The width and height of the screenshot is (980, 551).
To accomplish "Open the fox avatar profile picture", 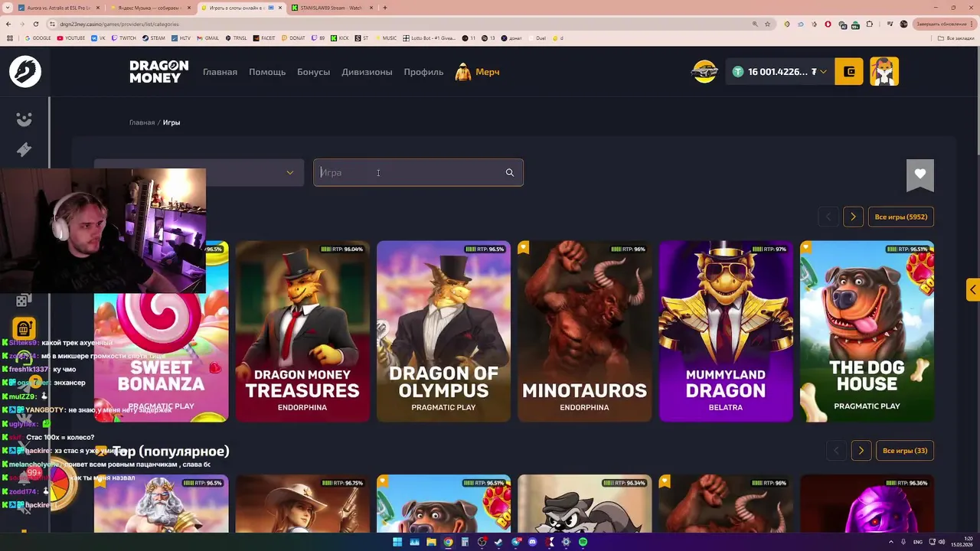I will point(884,71).
